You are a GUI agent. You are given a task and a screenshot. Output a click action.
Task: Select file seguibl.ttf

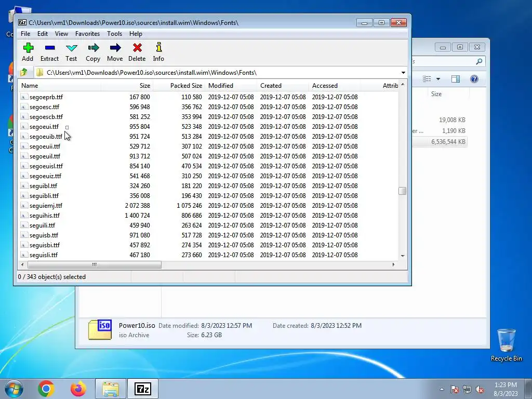coord(44,186)
